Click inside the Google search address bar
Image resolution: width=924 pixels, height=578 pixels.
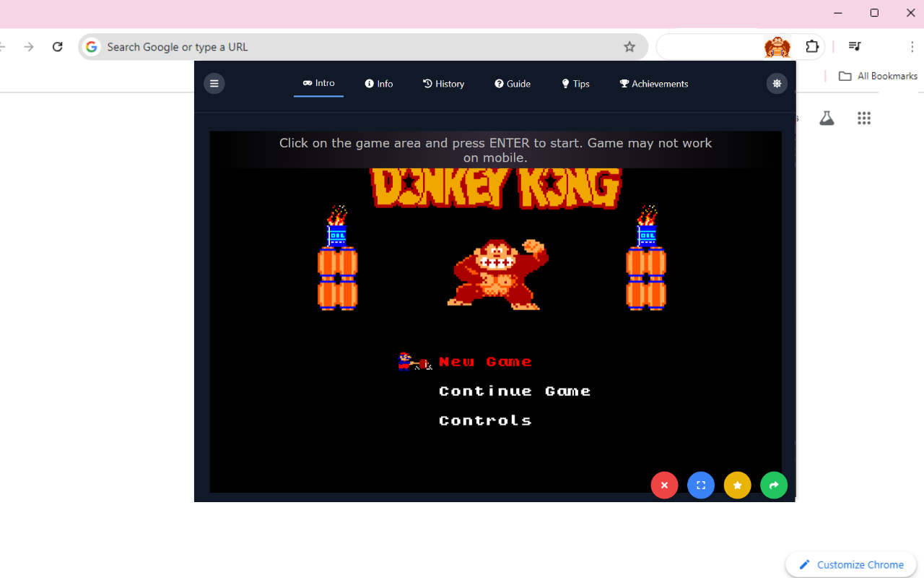coord(289,46)
